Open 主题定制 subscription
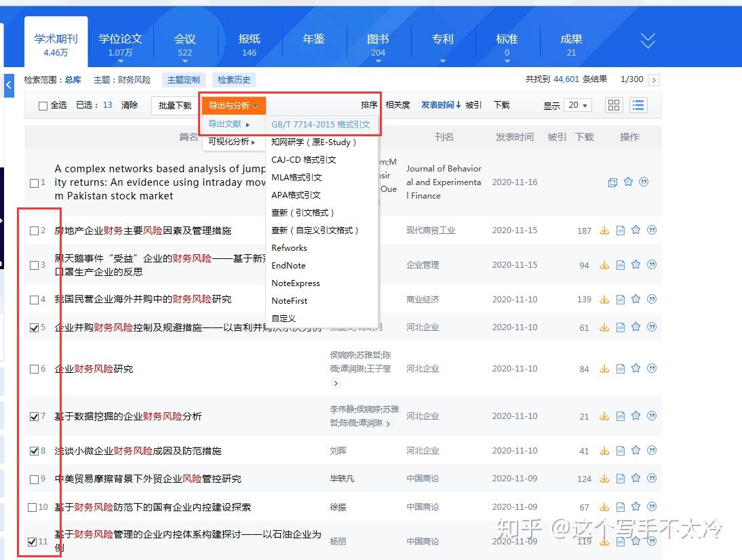The width and height of the screenshot is (742, 560). (184, 80)
